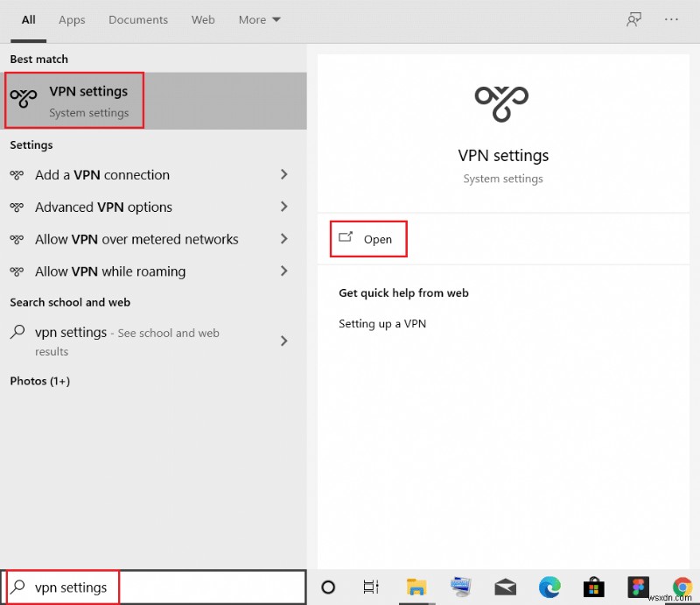Open the More filter dropdown
The width and height of the screenshot is (700, 605).
tap(259, 20)
